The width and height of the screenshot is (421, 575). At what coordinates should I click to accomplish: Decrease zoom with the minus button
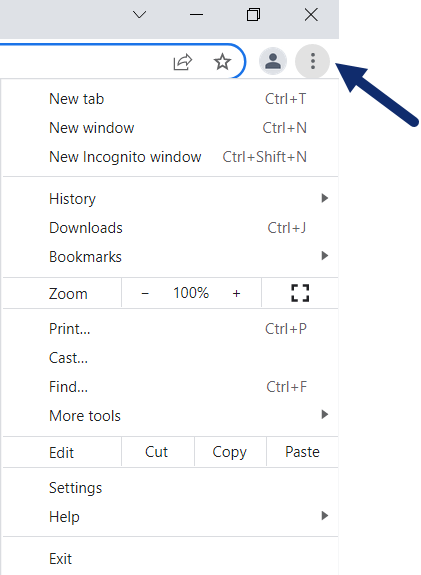click(x=145, y=293)
